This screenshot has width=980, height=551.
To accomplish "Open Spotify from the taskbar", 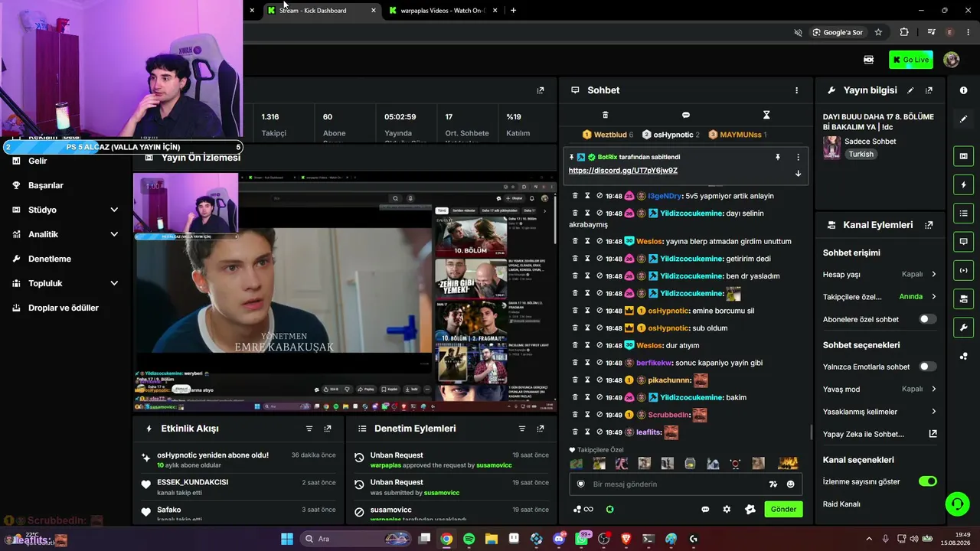I will (469, 539).
